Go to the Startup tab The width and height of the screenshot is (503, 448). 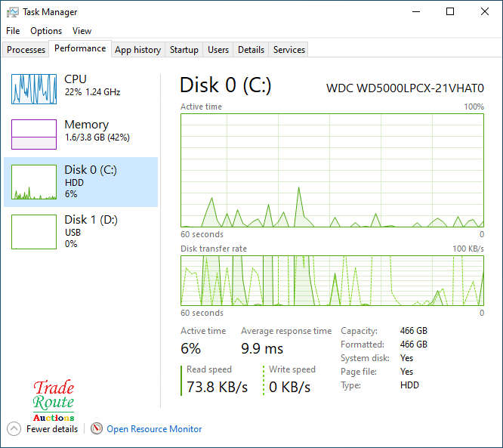pyautogui.click(x=184, y=50)
